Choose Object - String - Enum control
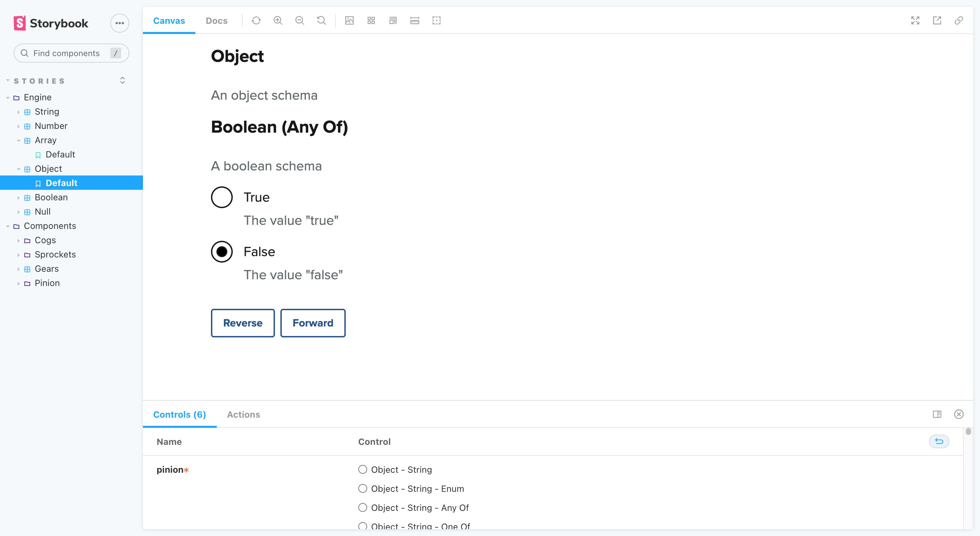This screenshot has width=980, height=536. point(362,488)
